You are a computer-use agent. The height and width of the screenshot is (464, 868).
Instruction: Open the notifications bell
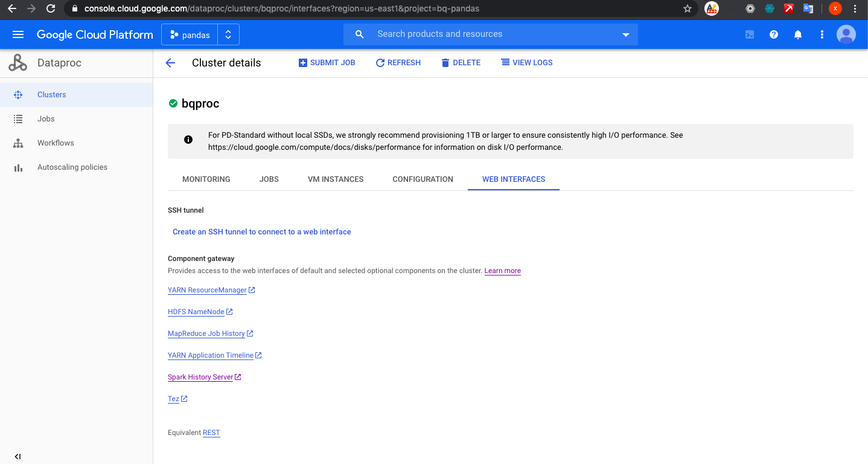[798, 34]
